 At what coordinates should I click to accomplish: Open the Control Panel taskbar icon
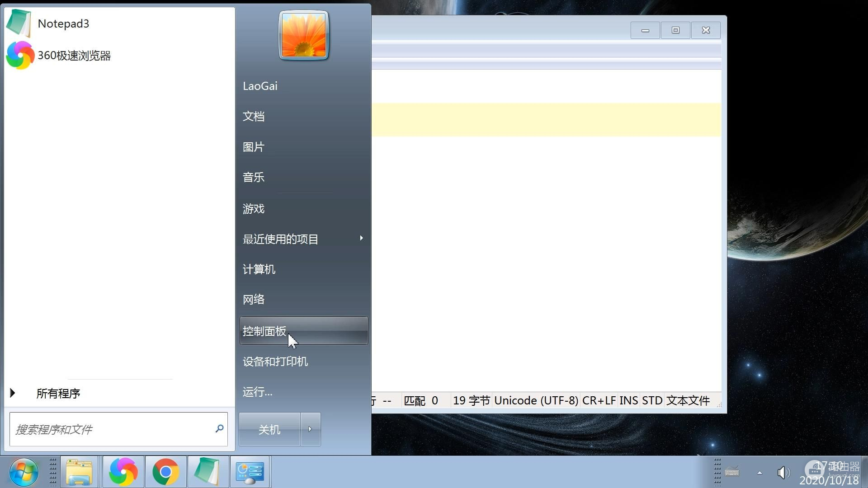(x=250, y=472)
